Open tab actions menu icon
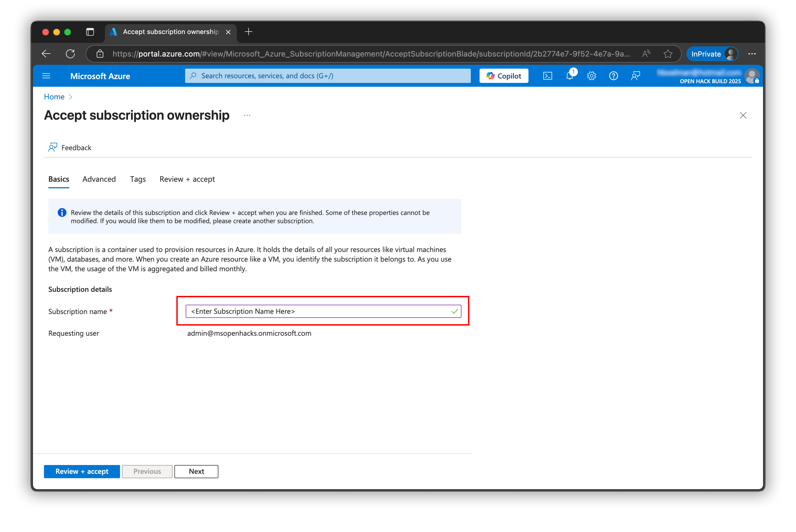 [x=90, y=32]
